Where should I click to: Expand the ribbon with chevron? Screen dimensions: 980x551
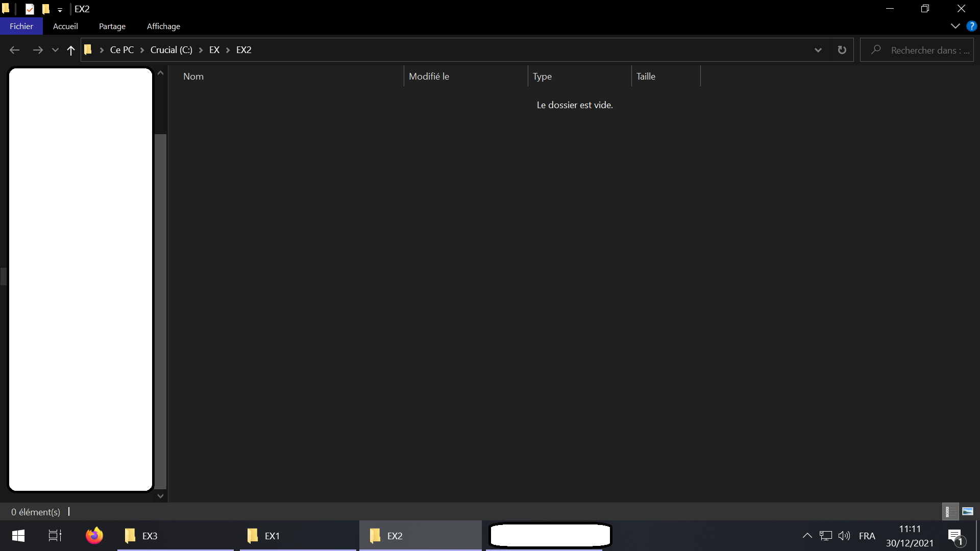[955, 26]
